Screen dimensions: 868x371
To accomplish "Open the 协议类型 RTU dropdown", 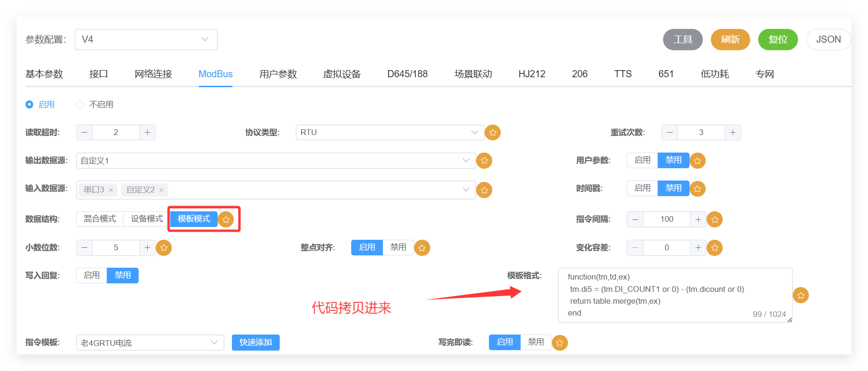I will 390,132.
